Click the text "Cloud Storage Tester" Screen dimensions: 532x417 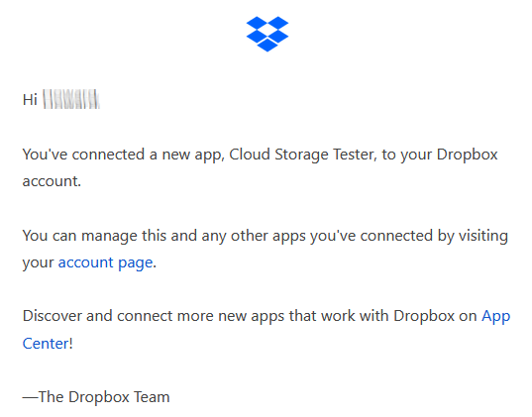(303, 155)
